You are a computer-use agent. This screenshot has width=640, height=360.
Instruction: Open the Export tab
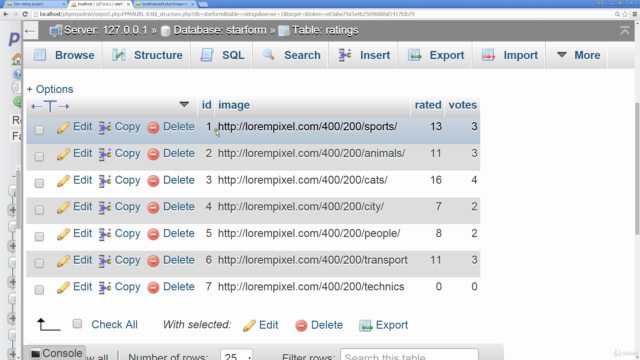tap(436, 55)
